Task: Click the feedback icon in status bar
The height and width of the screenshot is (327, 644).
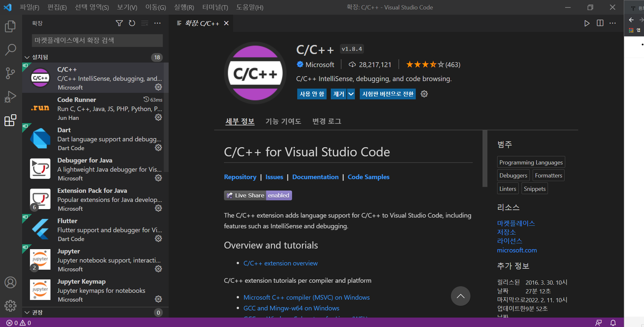Action: (x=598, y=323)
